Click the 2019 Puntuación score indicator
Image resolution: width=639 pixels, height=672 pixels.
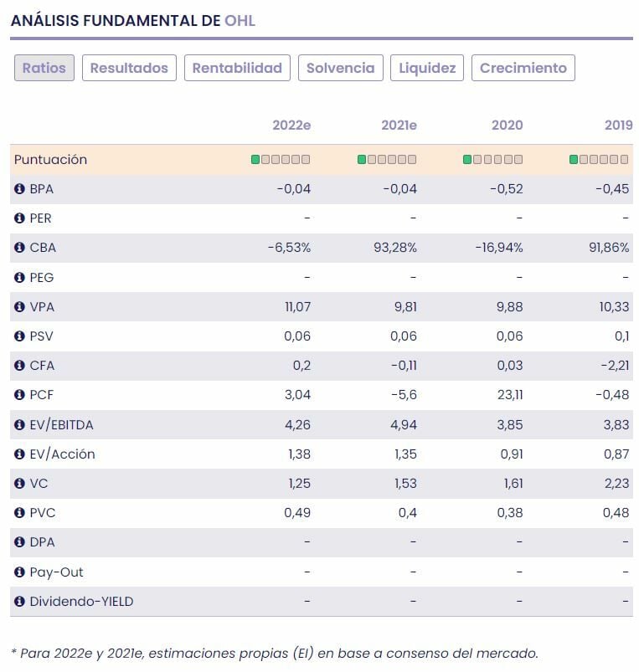click(x=599, y=159)
